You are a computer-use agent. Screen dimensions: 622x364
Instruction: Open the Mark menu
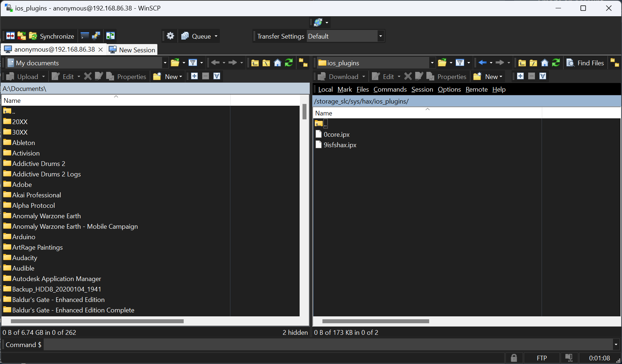[x=345, y=89]
